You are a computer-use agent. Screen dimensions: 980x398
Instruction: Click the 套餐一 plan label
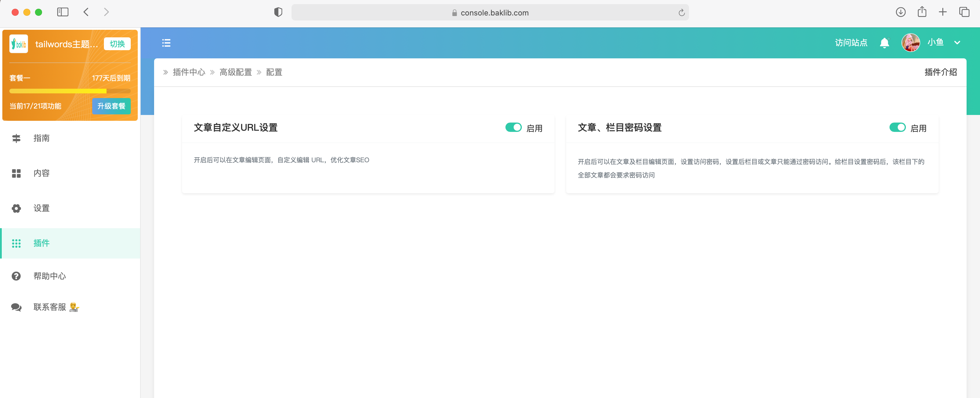point(20,78)
